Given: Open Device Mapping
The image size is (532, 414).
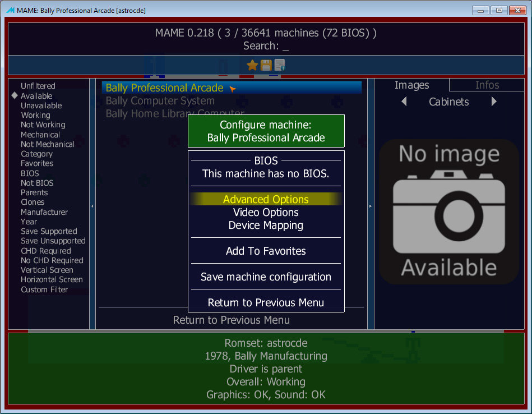Looking at the screenshot, I should (x=266, y=225).
